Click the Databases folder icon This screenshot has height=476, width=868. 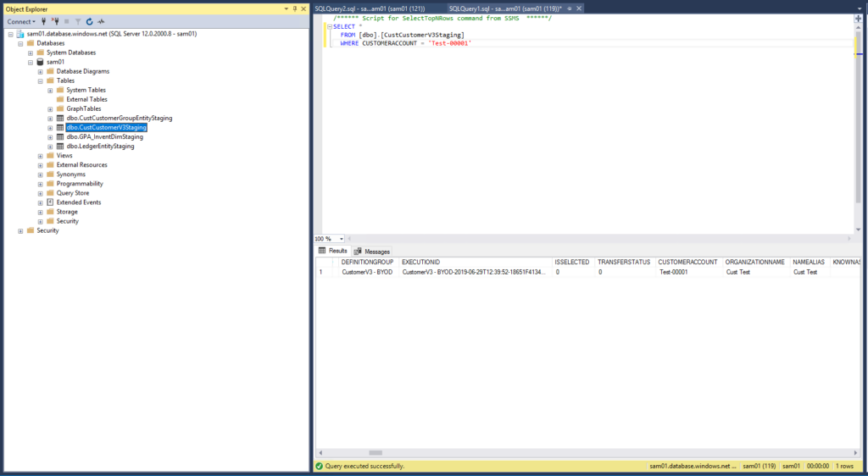31,43
